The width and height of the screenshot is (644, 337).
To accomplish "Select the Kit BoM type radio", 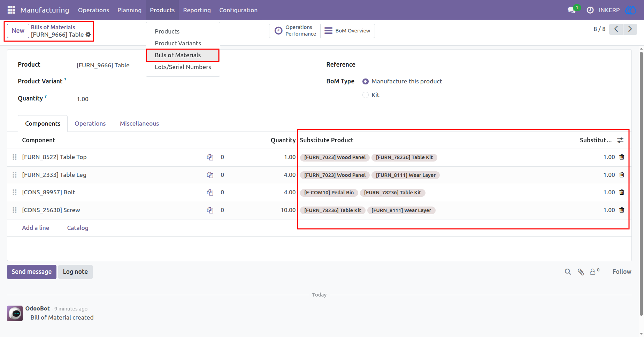I will click(366, 95).
